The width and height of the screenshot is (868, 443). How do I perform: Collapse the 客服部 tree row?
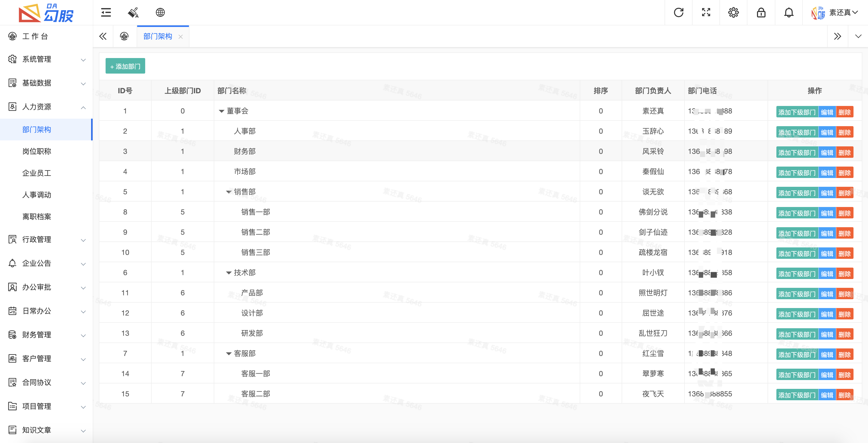(x=229, y=354)
